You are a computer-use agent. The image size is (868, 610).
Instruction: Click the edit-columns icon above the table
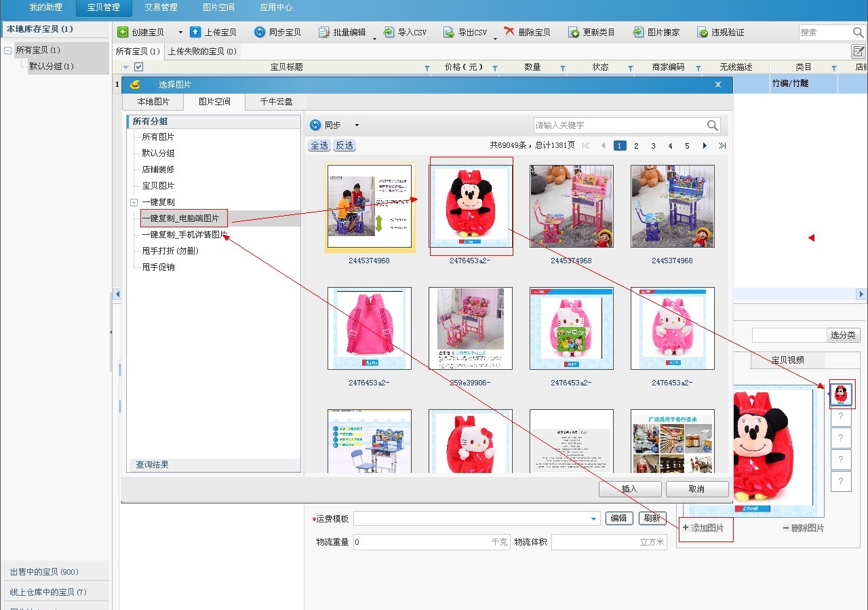point(859,51)
